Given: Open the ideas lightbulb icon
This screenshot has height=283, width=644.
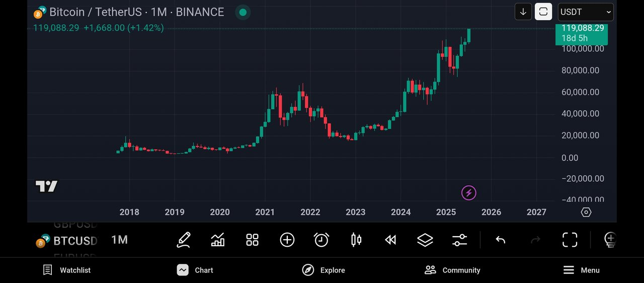Looking at the screenshot, I should (610, 240).
